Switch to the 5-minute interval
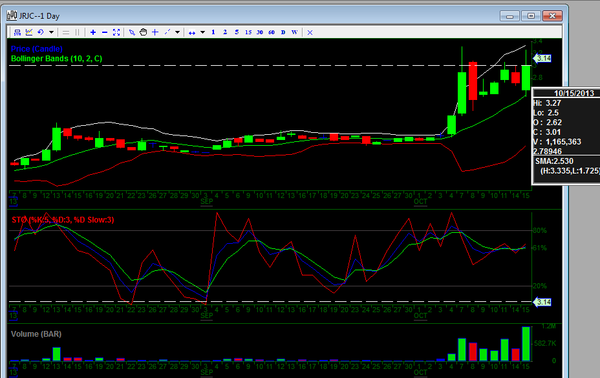This screenshot has height=378, width=600. click(x=236, y=33)
